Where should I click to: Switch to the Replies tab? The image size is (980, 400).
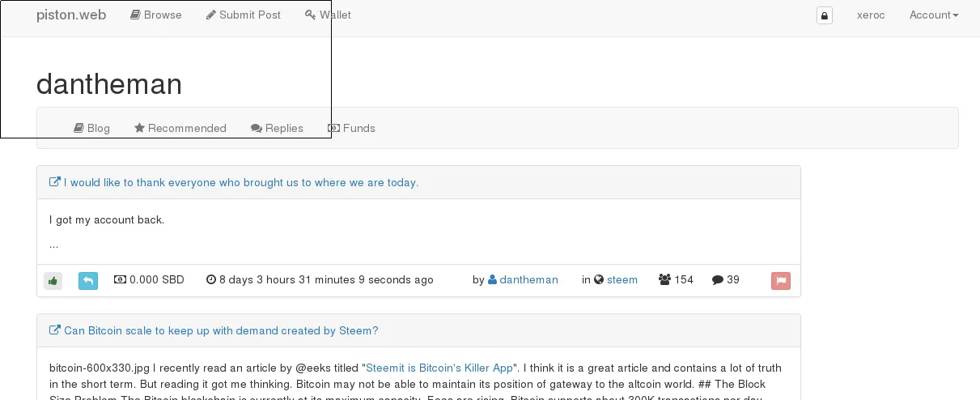[x=277, y=128]
